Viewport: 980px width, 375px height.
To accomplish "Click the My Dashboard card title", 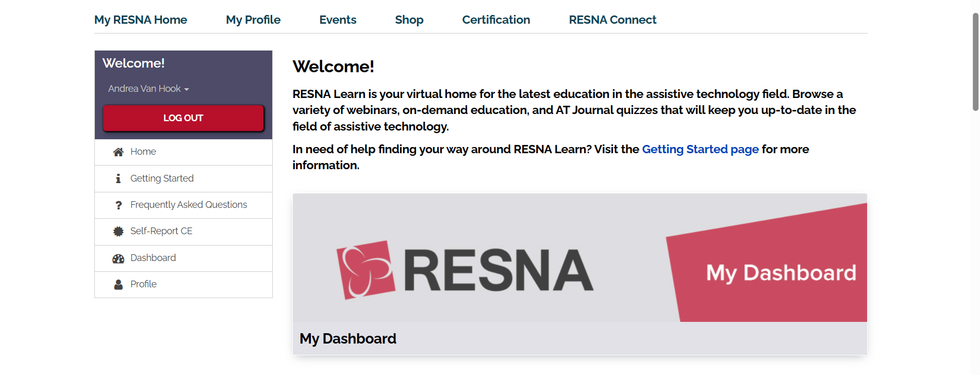I will 348,338.
